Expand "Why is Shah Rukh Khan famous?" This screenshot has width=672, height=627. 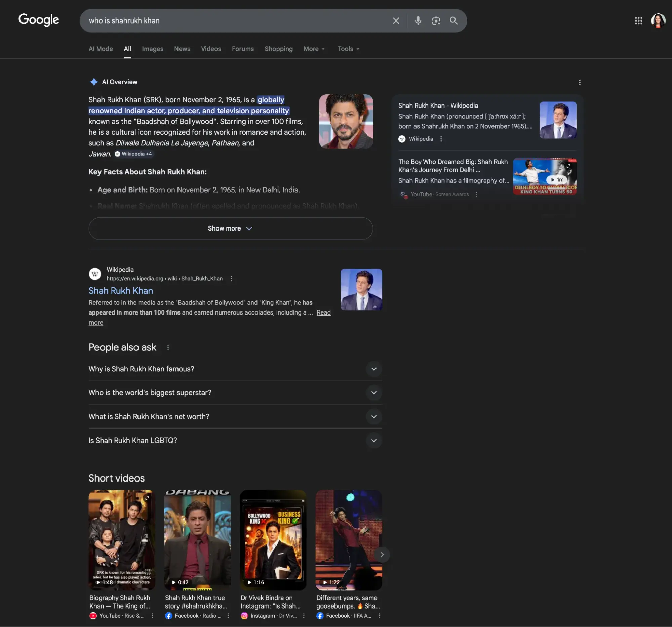(374, 369)
